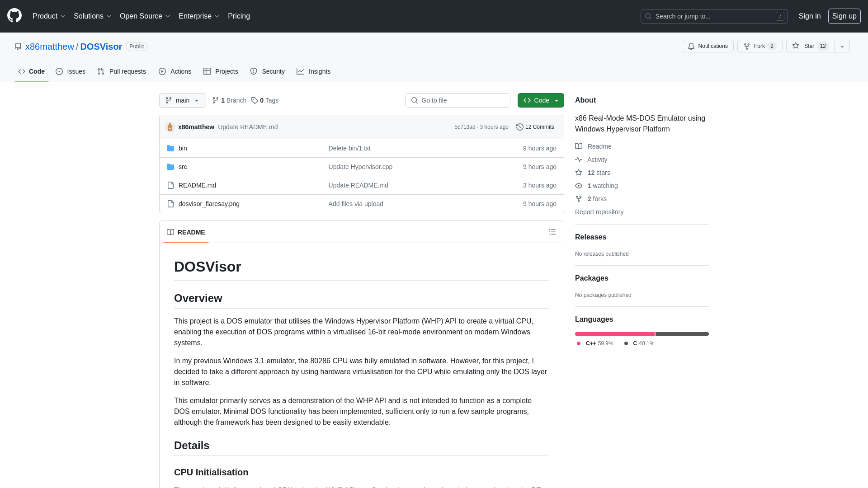This screenshot has width=868, height=488.
Task: Click dark gray C segment of language bar
Action: click(682, 334)
